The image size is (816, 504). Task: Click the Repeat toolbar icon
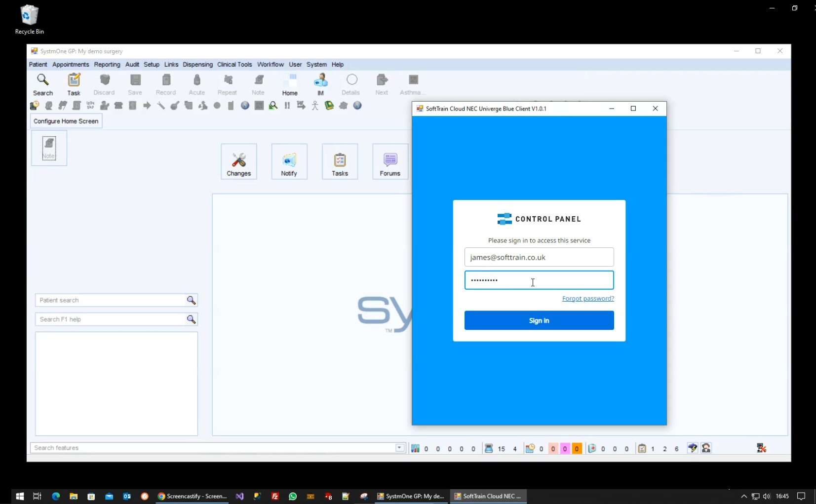click(x=228, y=84)
